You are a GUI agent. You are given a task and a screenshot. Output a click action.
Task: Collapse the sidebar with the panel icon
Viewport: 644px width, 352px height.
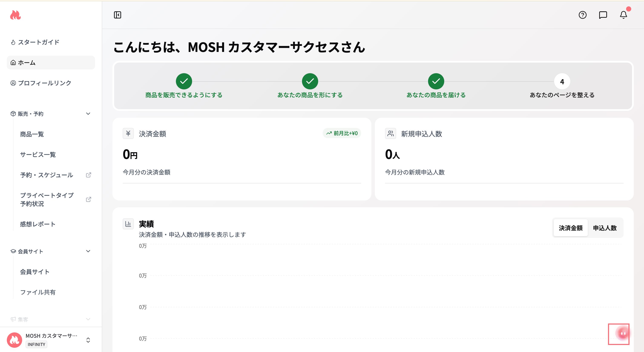pyautogui.click(x=118, y=15)
